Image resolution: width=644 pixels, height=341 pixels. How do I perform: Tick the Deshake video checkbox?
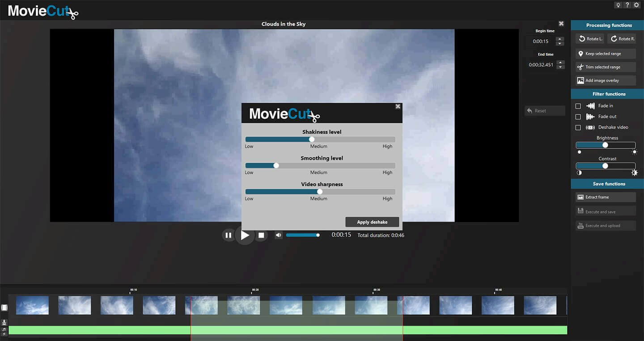(x=578, y=127)
